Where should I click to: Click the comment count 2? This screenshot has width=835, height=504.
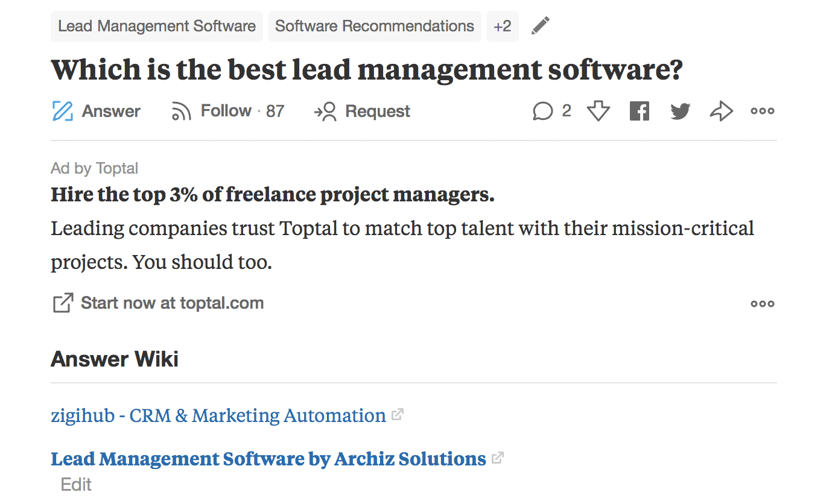[x=567, y=111]
